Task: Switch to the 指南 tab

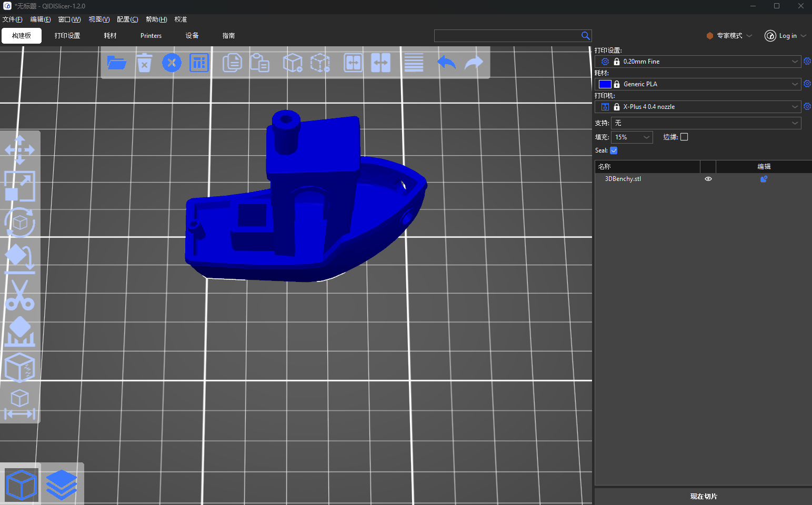Action: (228, 36)
